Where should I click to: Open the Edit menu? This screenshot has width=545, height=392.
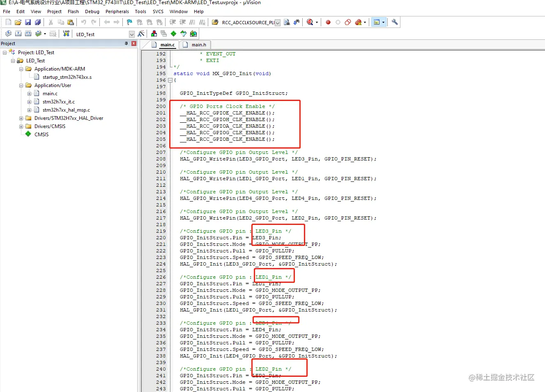[x=21, y=11]
